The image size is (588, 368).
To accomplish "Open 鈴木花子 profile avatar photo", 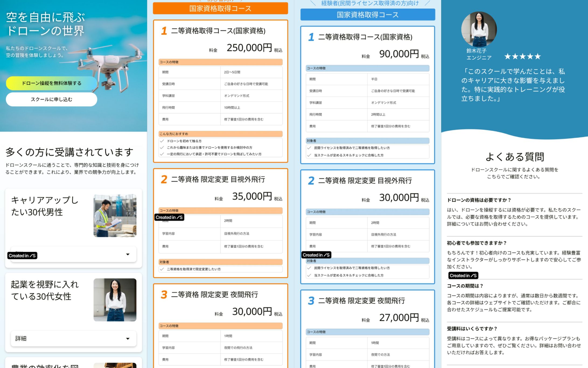I will tap(479, 29).
